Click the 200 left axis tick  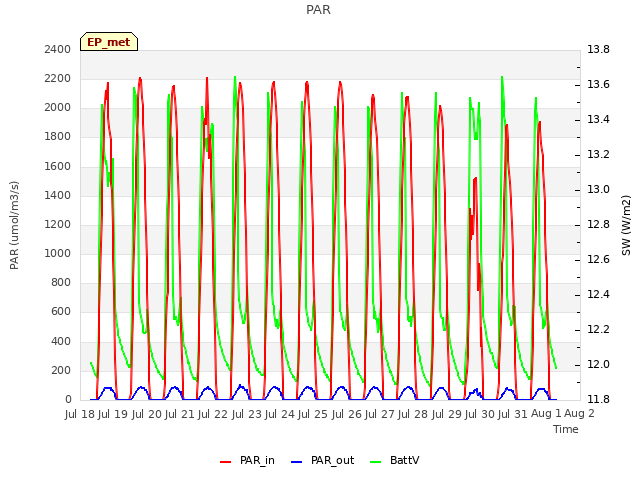point(61,371)
